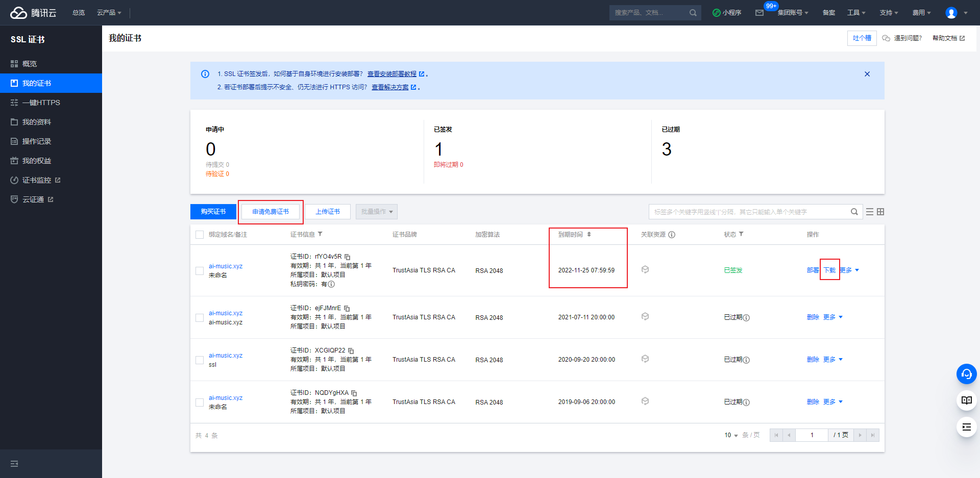Click 吐个槽 button
This screenshot has width=980, height=478.
pos(862,38)
